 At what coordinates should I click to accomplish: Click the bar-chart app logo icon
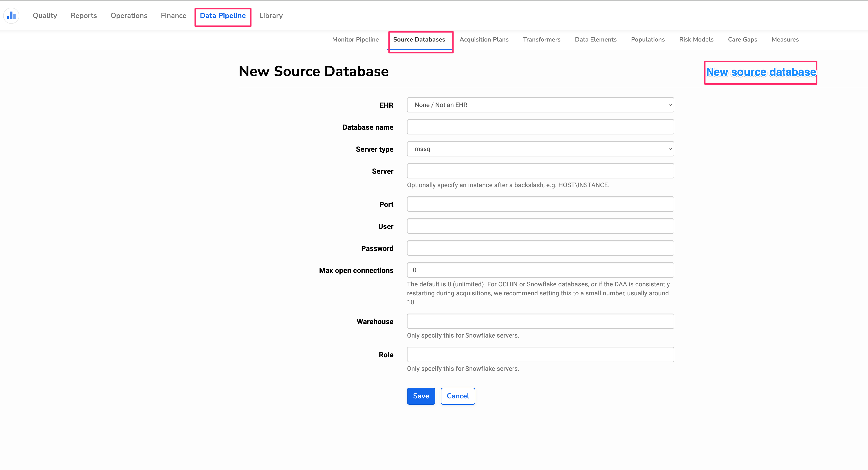11,15
